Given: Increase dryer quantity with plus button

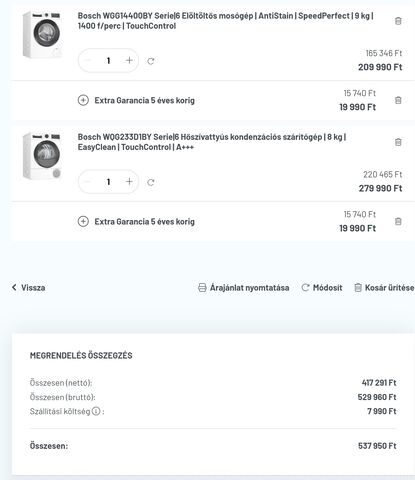Looking at the screenshot, I should [x=129, y=182].
